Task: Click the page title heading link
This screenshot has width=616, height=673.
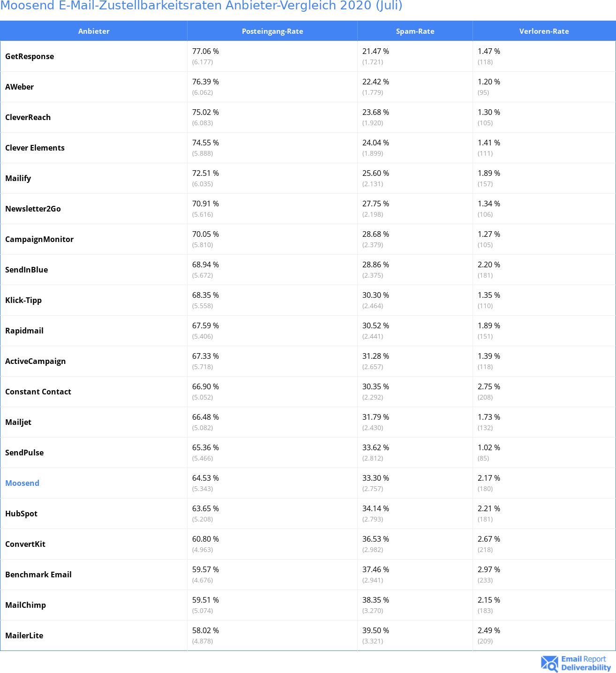Action: tap(201, 6)
